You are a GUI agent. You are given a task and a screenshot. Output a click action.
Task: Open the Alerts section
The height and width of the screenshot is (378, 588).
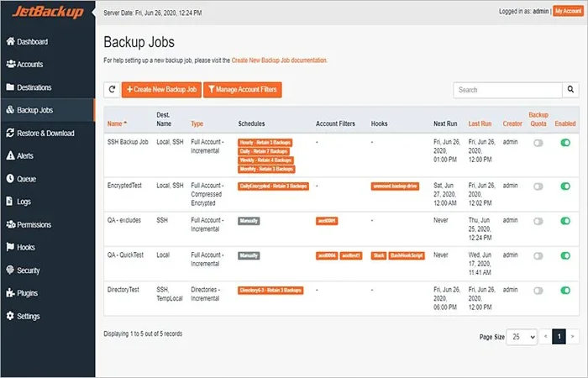tap(25, 155)
